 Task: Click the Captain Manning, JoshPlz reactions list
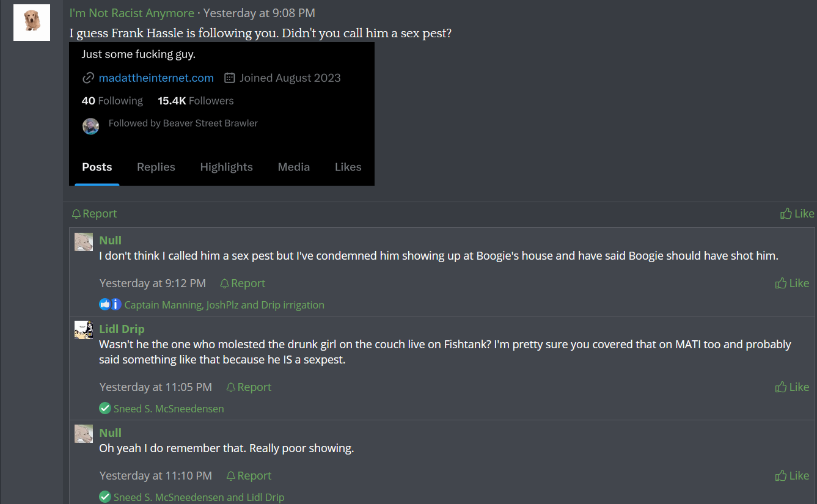pos(224,304)
